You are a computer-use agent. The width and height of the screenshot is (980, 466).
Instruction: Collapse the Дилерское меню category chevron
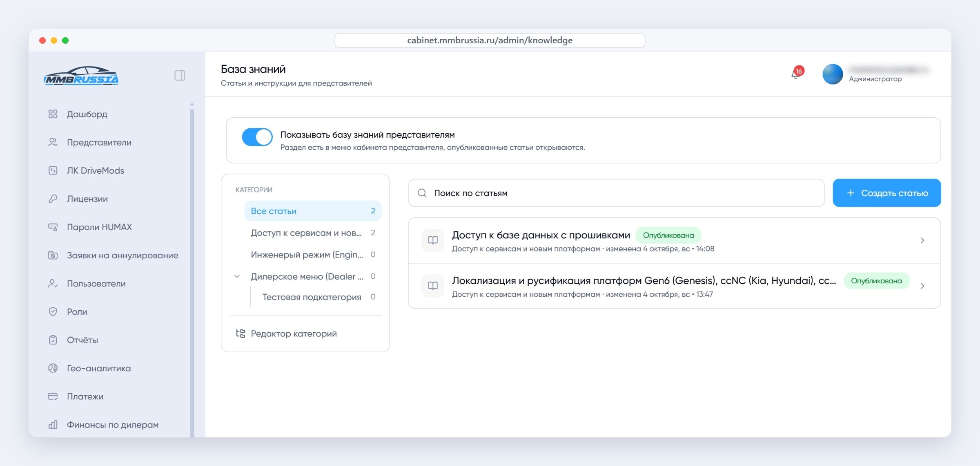(237, 276)
